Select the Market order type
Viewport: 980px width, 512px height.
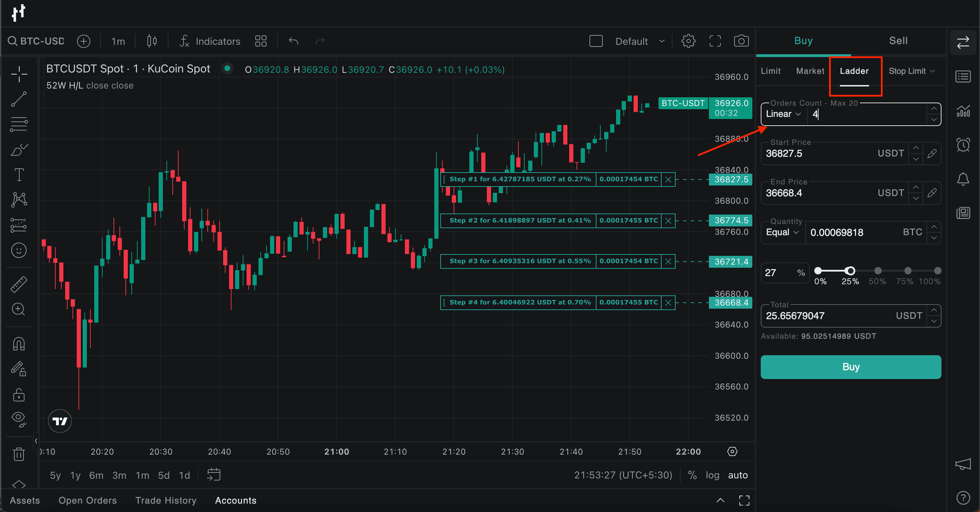[810, 71]
